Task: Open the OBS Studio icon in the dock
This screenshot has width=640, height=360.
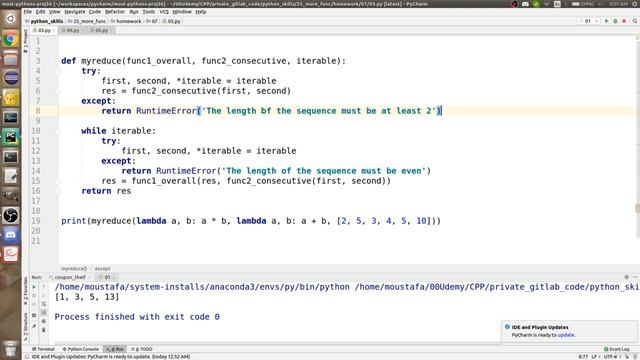Action: pyautogui.click(x=11, y=216)
